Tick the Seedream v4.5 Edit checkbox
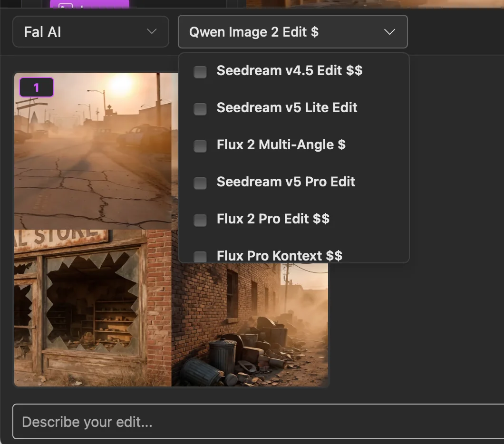The width and height of the screenshot is (504, 444). click(x=200, y=72)
